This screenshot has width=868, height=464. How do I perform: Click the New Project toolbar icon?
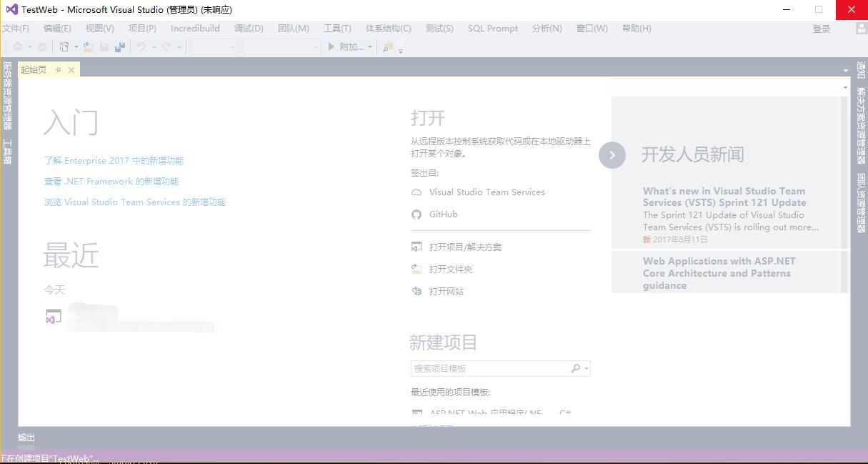(x=64, y=47)
